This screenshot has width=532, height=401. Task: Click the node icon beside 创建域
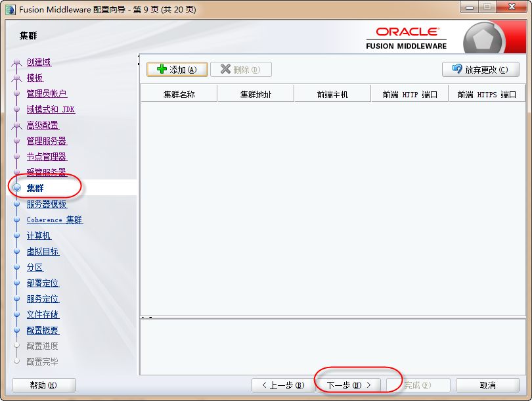click(x=16, y=62)
